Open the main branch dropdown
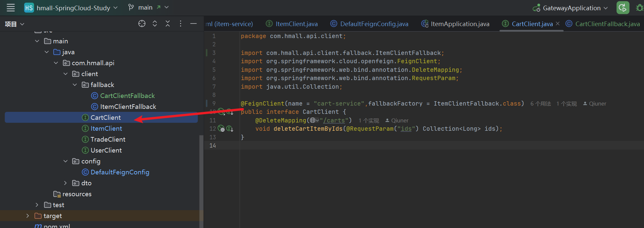Image resolution: width=644 pixels, height=228 pixels. click(153, 7)
